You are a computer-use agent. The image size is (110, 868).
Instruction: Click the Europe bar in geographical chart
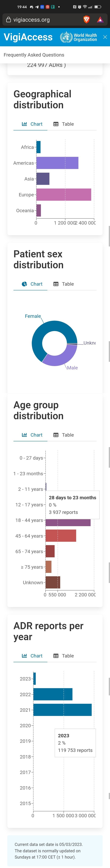[x=64, y=195]
